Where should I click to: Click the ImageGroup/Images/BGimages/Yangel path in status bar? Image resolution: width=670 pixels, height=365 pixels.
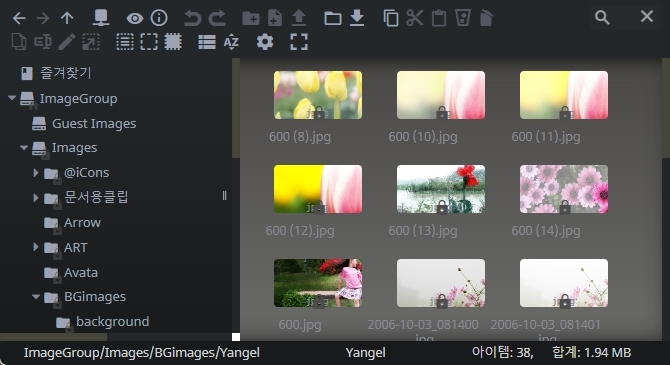[x=141, y=353]
